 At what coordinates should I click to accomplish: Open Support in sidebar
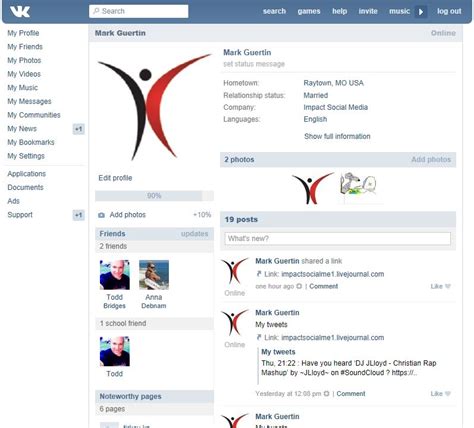click(20, 215)
